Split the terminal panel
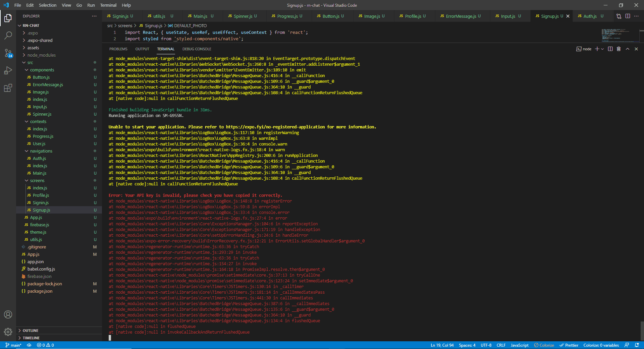Screen dimensions: 644x349 click(x=610, y=49)
